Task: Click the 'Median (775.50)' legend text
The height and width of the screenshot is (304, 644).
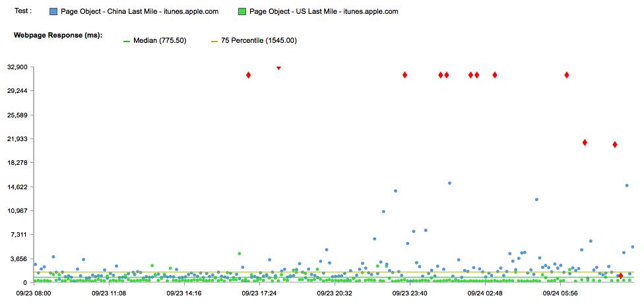Action: click(160, 41)
